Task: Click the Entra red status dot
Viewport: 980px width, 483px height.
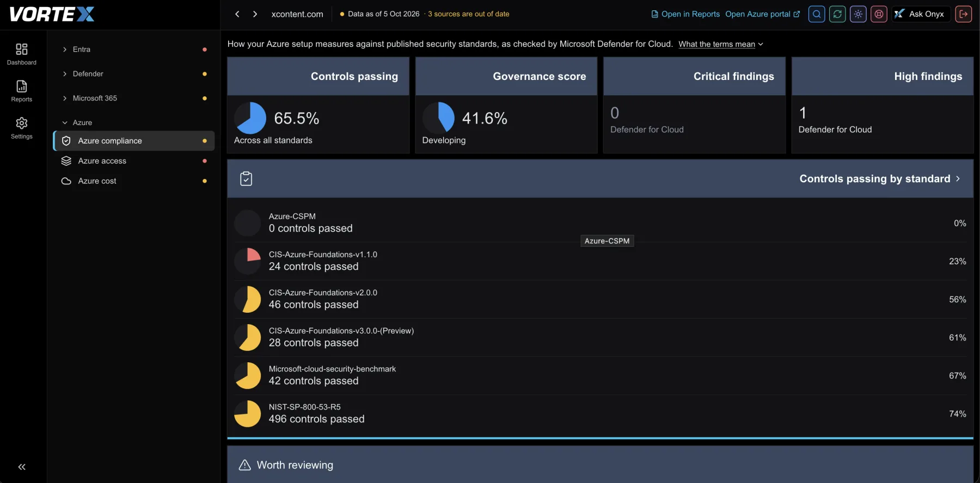Action: pyautogui.click(x=205, y=49)
